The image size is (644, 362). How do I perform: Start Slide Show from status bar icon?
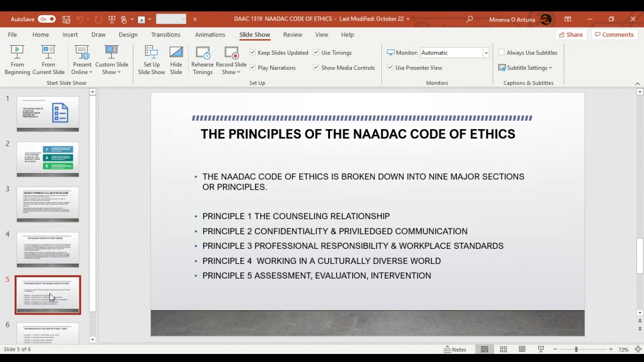point(541,349)
